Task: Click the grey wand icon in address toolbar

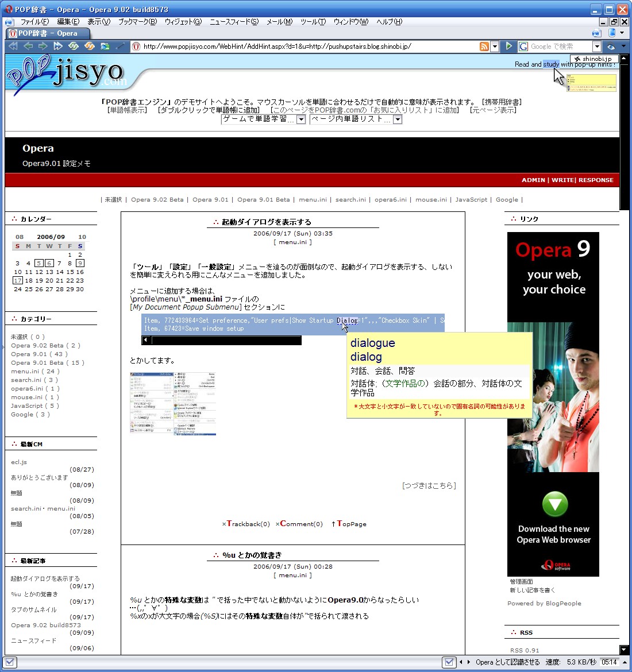Action: (121, 46)
